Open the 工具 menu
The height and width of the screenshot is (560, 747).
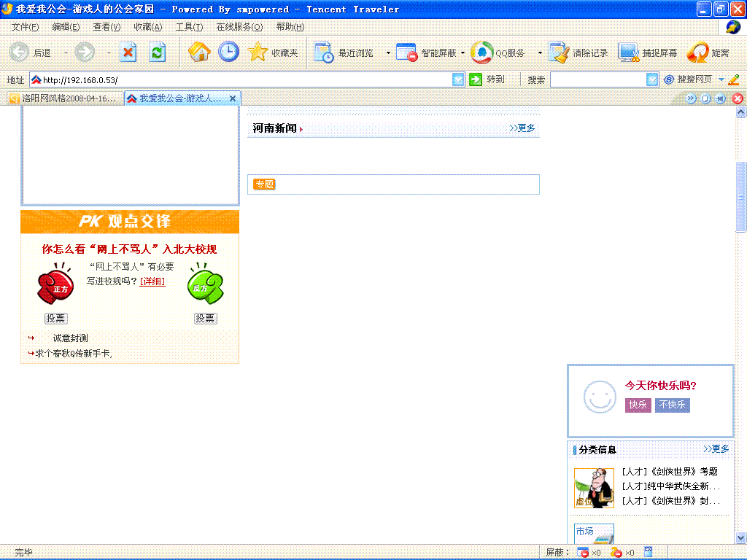[x=189, y=27]
